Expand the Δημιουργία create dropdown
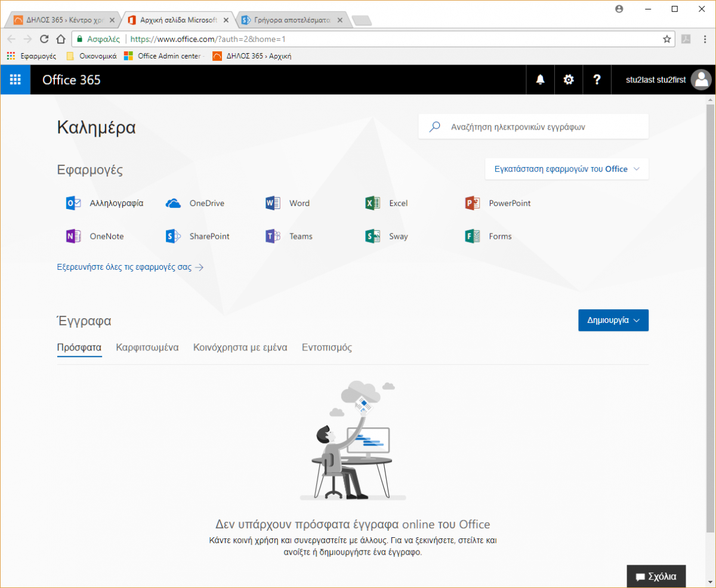The image size is (716, 588). [613, 320]
